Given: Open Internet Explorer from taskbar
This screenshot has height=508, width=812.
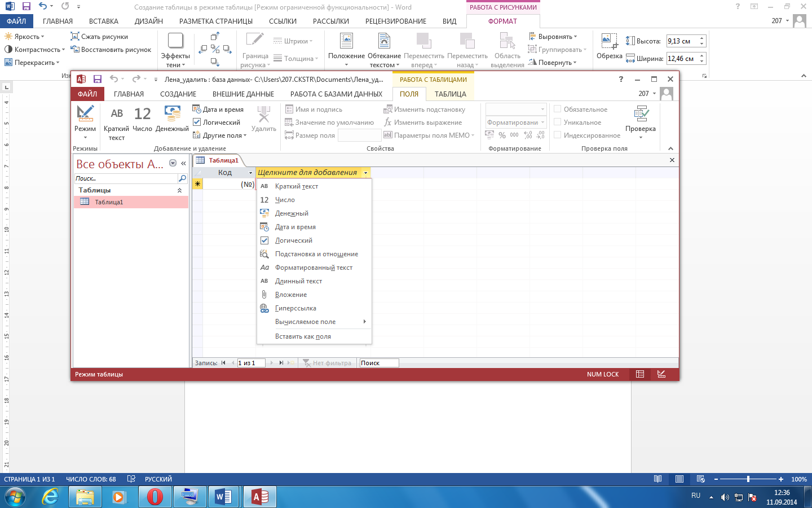Looking at the screenshot, I should click(x=50, y=497).
